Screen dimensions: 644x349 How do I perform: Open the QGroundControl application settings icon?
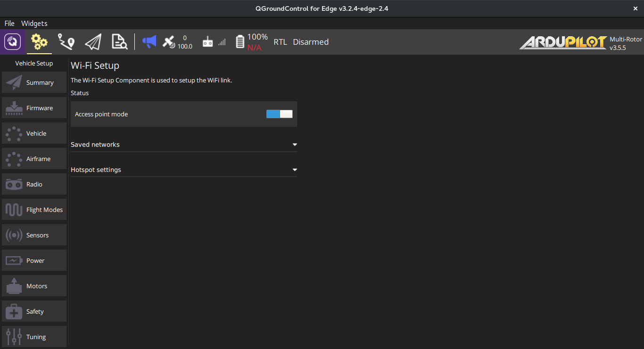click(x=13, y=42)
